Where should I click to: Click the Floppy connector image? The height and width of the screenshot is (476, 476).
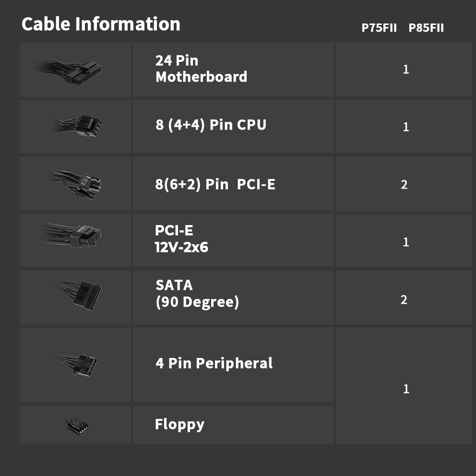click(x=77, y=425)
